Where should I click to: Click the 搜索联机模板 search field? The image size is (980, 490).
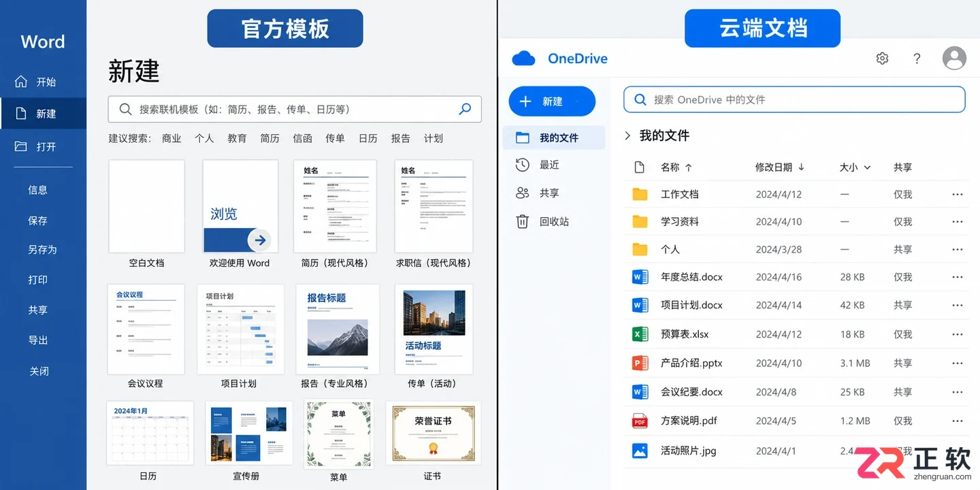point(295,109)
